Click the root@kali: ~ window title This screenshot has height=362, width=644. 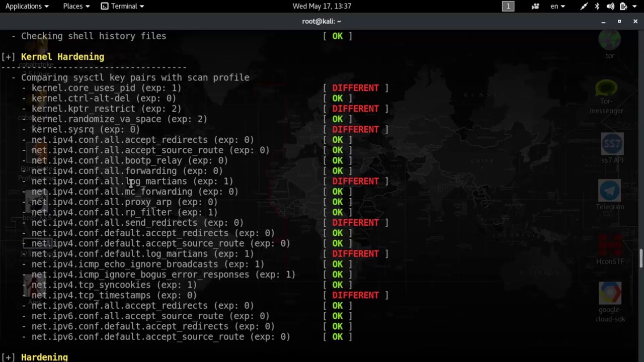[x=321, y=21]
